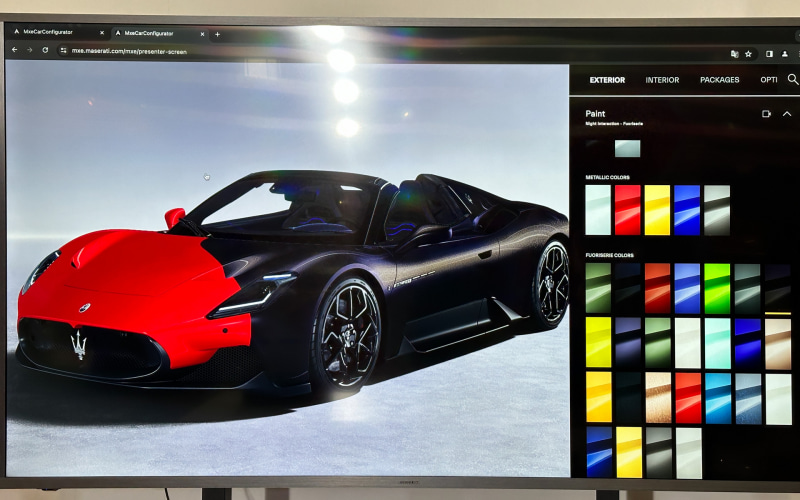This screenshot has height=500, width=800.
Task: Pick the sparkly copper bronze Fuoriserie swatch
Action: (x=658, y=397)
